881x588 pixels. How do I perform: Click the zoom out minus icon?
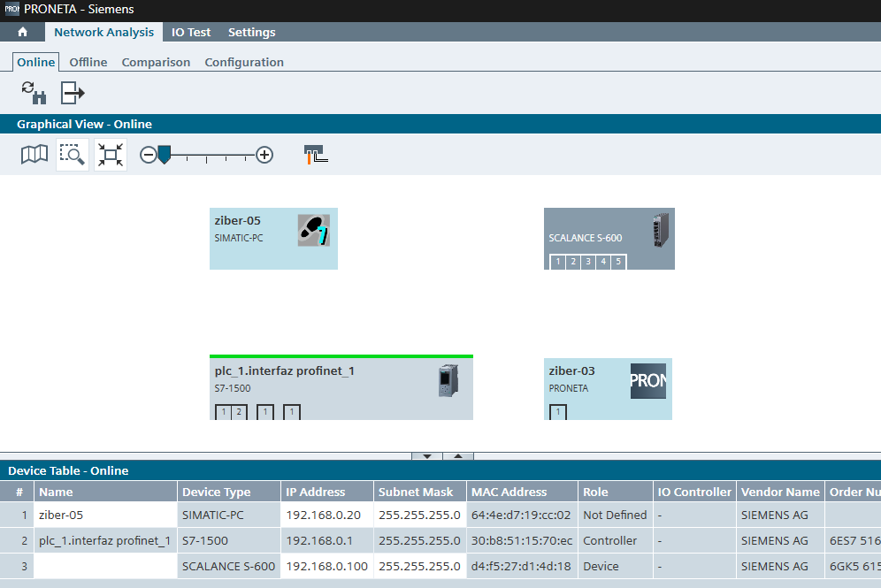(148, 155)
